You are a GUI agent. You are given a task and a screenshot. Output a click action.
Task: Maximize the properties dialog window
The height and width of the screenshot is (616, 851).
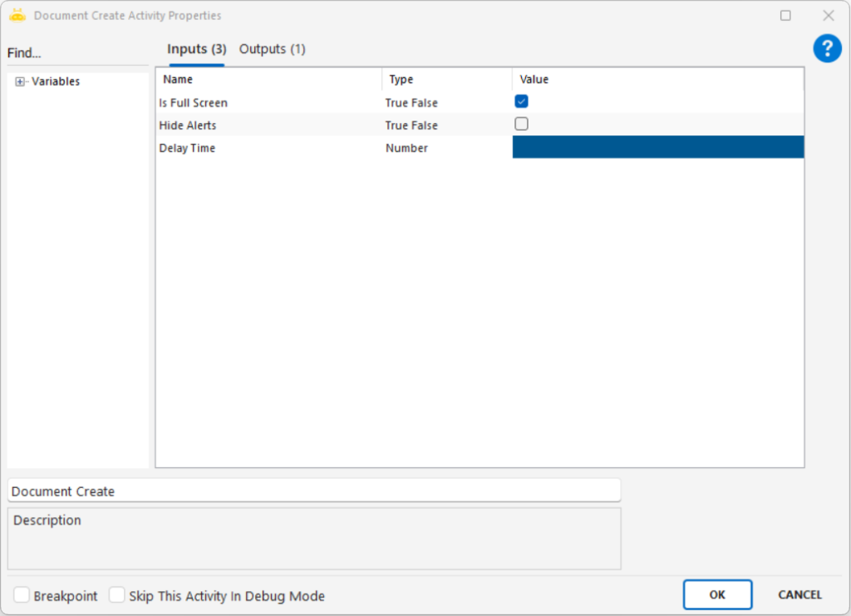point(785,16)
